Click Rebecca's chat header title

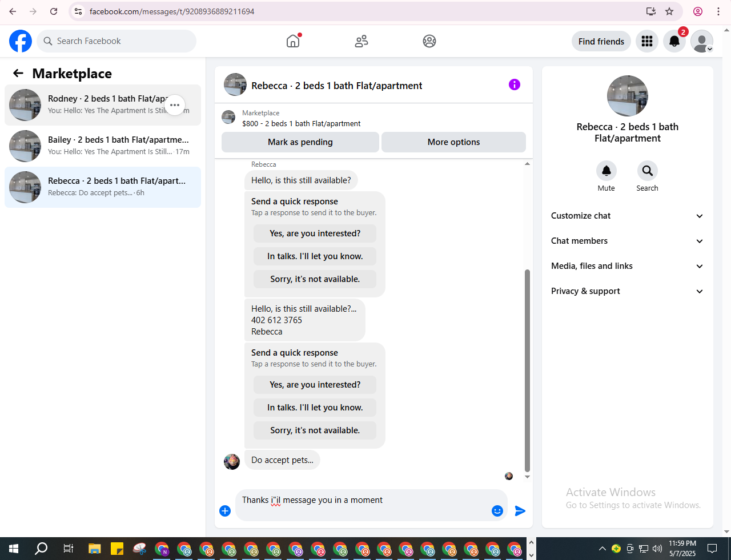coord(336,86)
